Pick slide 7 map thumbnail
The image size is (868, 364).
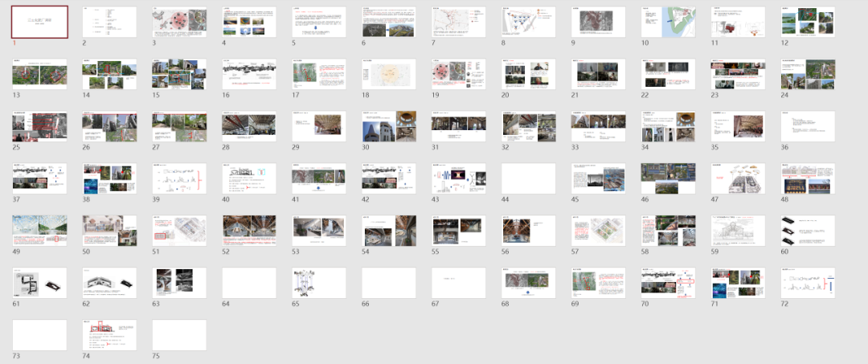[459, 22]
